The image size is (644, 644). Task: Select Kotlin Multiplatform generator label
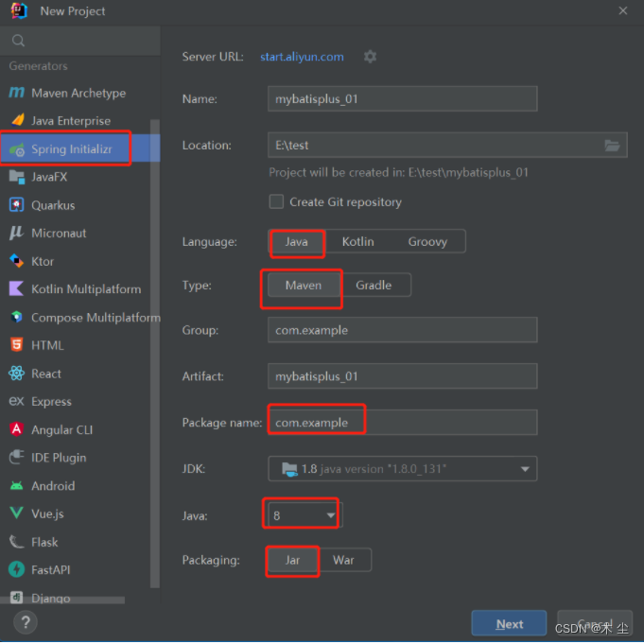pyautogui.click(x=86, y=289)
